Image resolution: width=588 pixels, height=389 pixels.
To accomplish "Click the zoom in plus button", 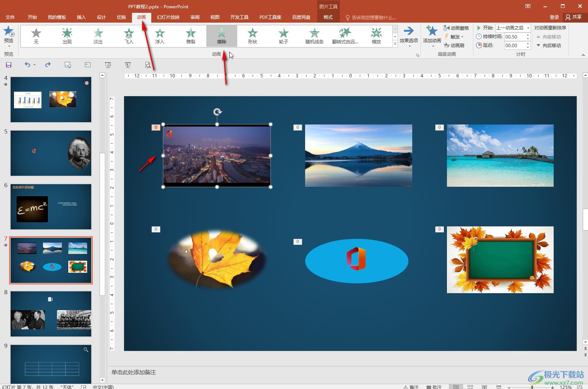I will tap(553, 387).
